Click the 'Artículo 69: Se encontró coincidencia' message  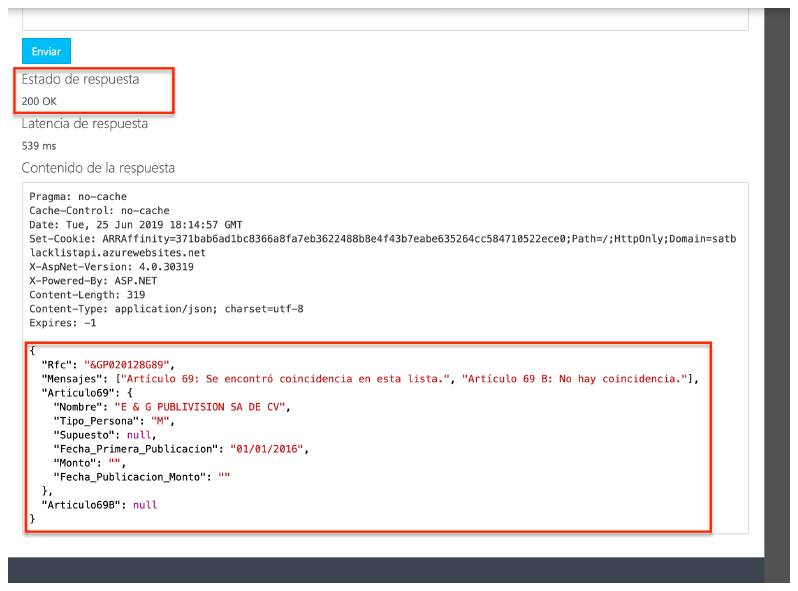[x=286, y=379]
